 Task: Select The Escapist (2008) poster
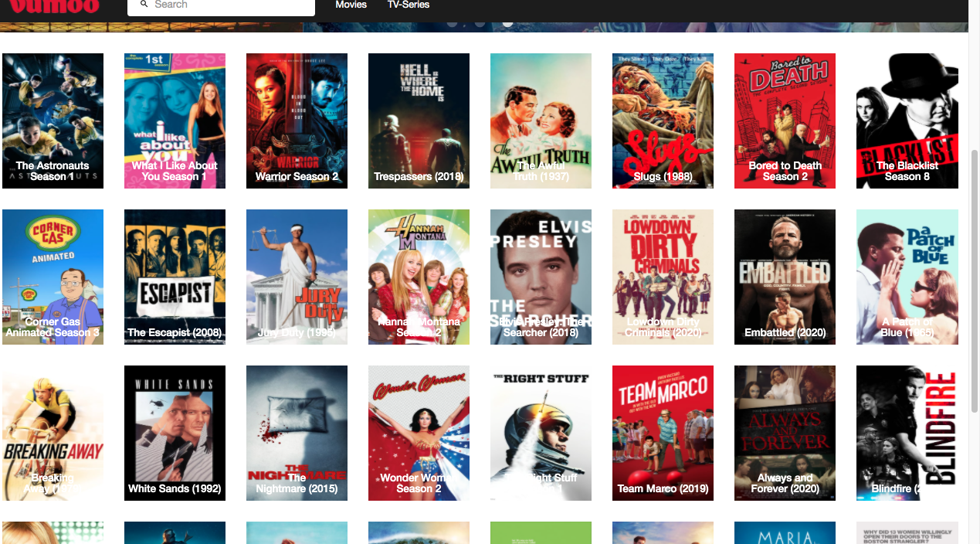pyautogui.click(x=175, y=277)
